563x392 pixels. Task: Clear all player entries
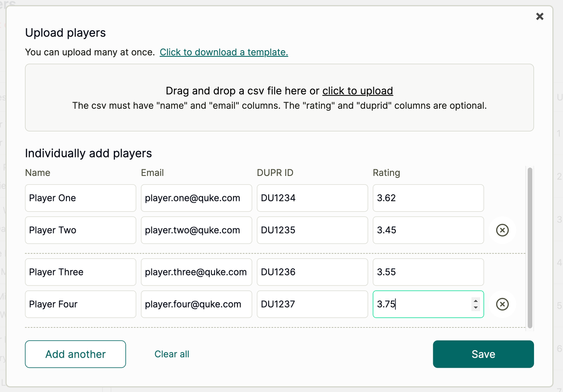tap(172, 354)
